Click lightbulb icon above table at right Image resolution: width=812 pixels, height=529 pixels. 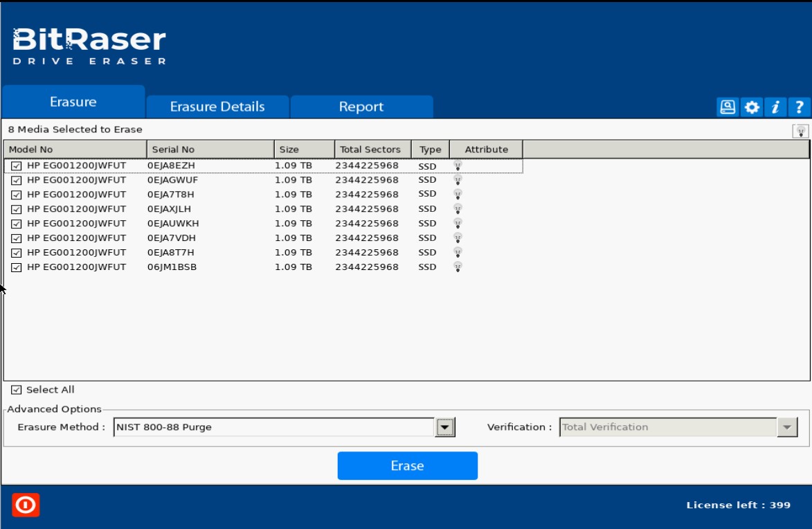point(800,131)
